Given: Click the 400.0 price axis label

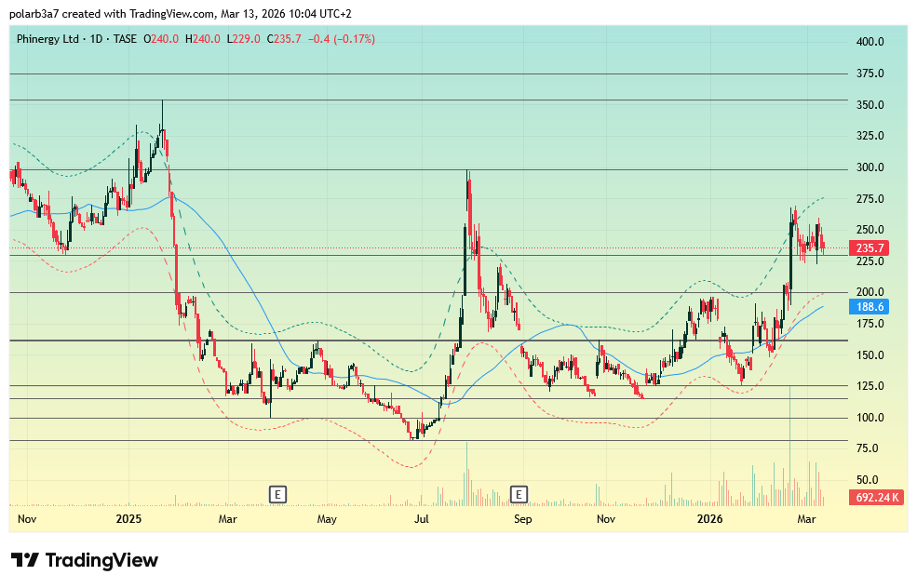Looking at the screenshot, I should 870,42.
